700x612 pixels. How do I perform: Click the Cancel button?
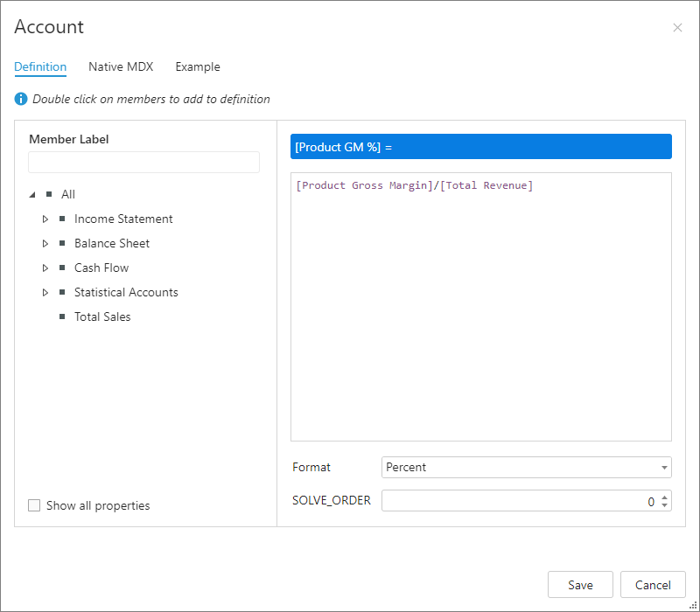pos(653,585)
